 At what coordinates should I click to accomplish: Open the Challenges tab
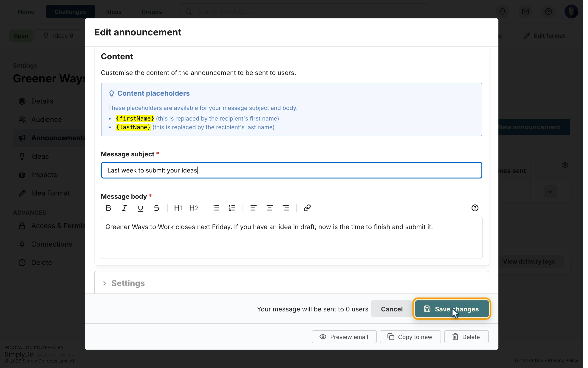tap(70, 12)
